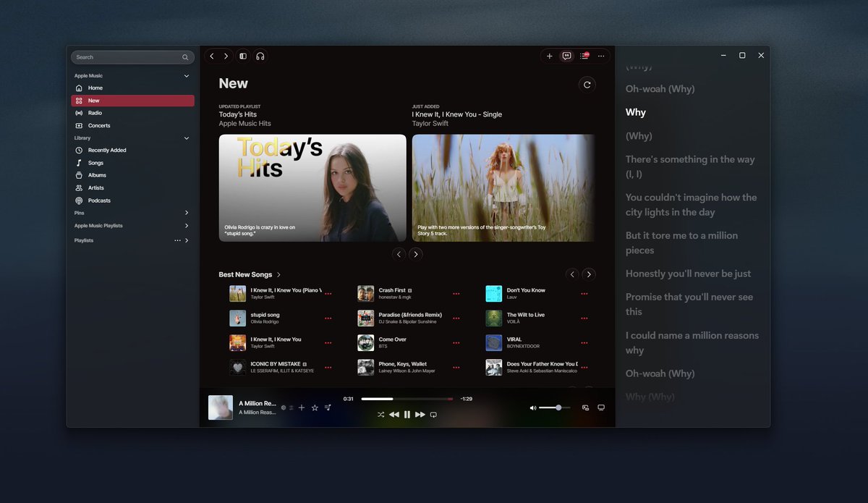The image size is (868, 503).
Task: Toggle repeat mode
Action: [x=433, y=415]
